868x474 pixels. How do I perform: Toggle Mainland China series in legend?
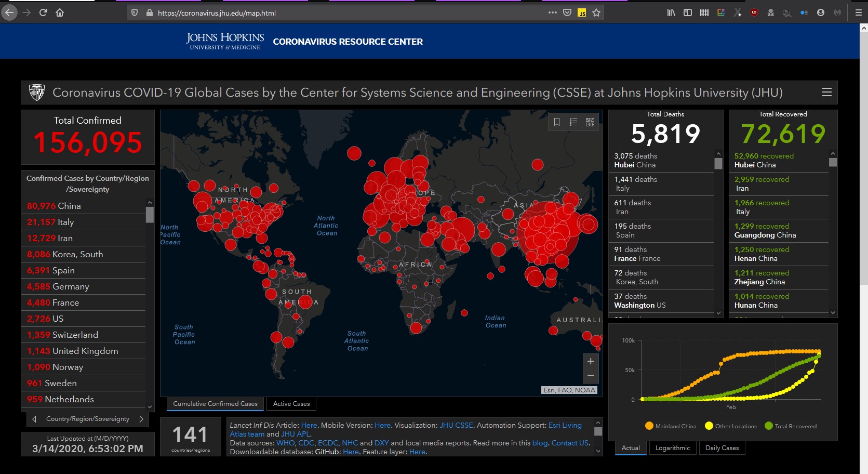670,426
